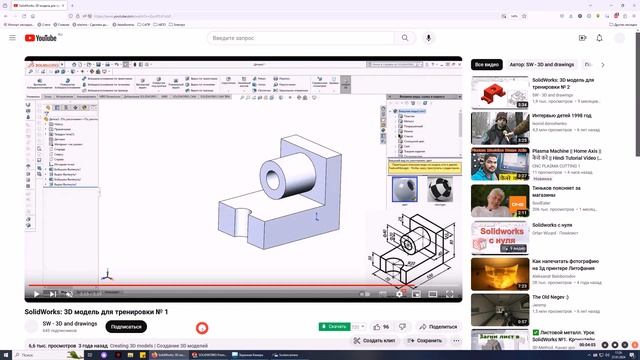Open a new browser tab with plus
Viewport: 640px width, 360px height.
tap(72, 6)
